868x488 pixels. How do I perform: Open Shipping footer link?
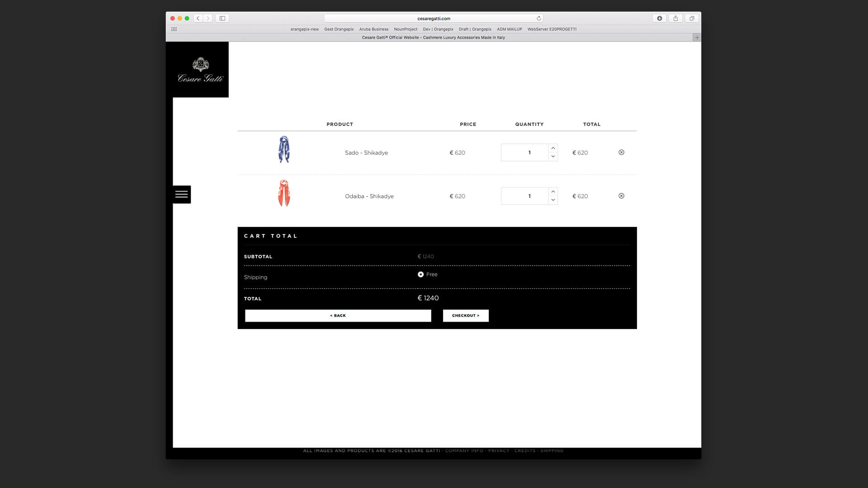pyautogui.click(x=552, y=450)
